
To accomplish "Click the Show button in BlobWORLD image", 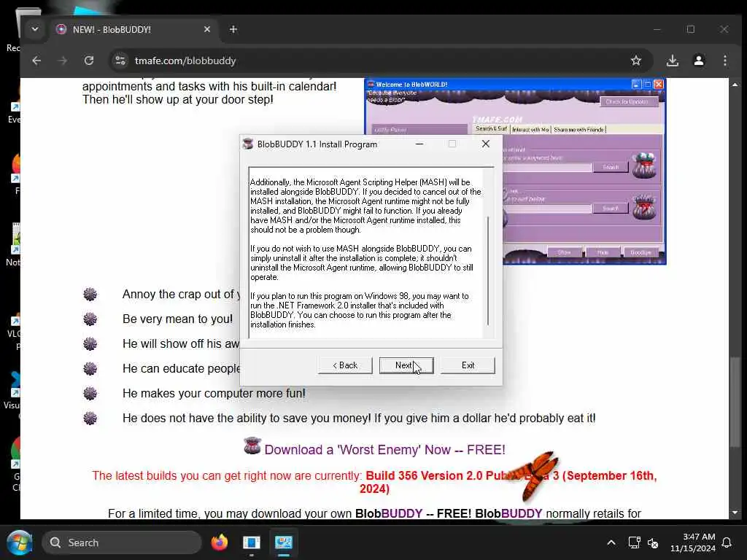I will click(x=564, y=252).
